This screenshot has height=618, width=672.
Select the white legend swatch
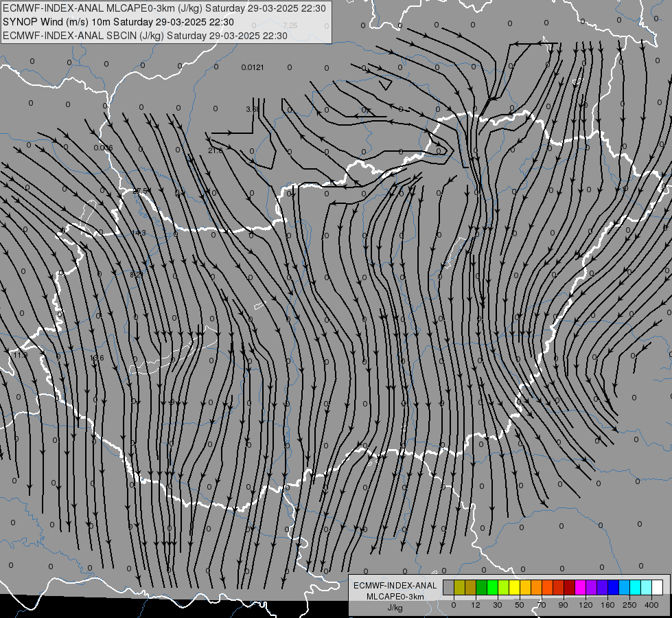click(657, 587)
